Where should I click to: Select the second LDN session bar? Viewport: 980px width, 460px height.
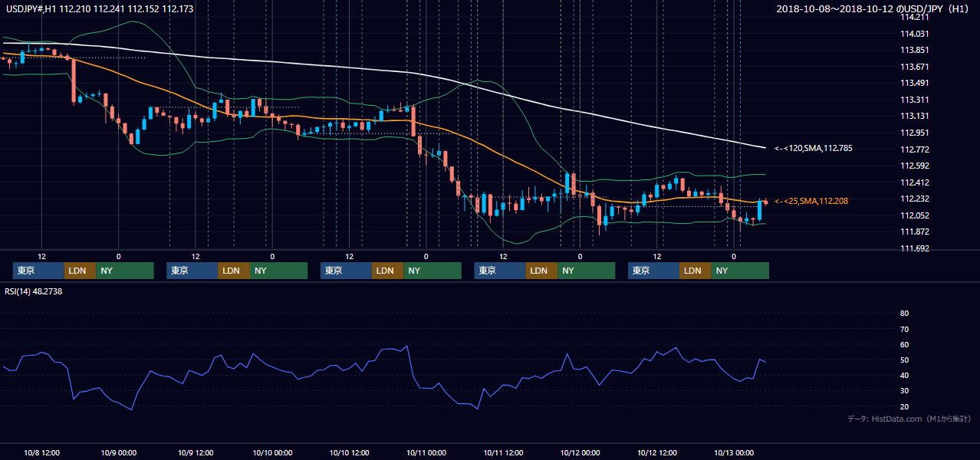pos(234,271)
